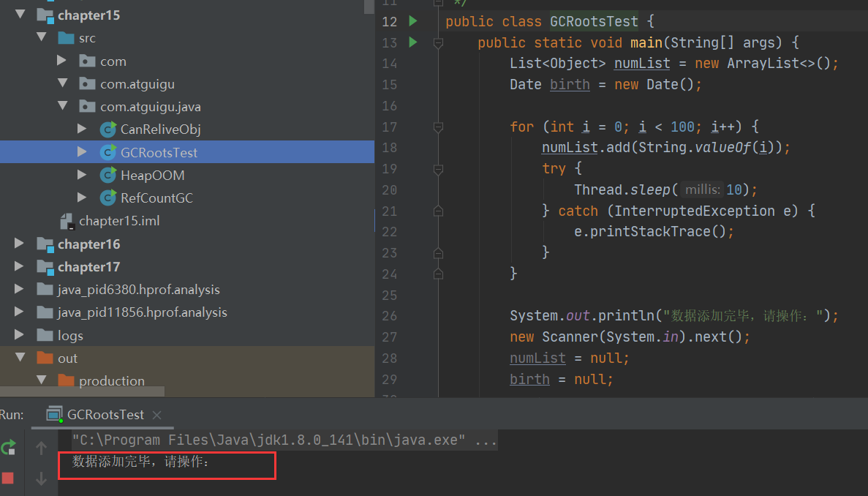
Task: Expand java_pid6380.hprof.analysis folder
Action: click(19, 289)
